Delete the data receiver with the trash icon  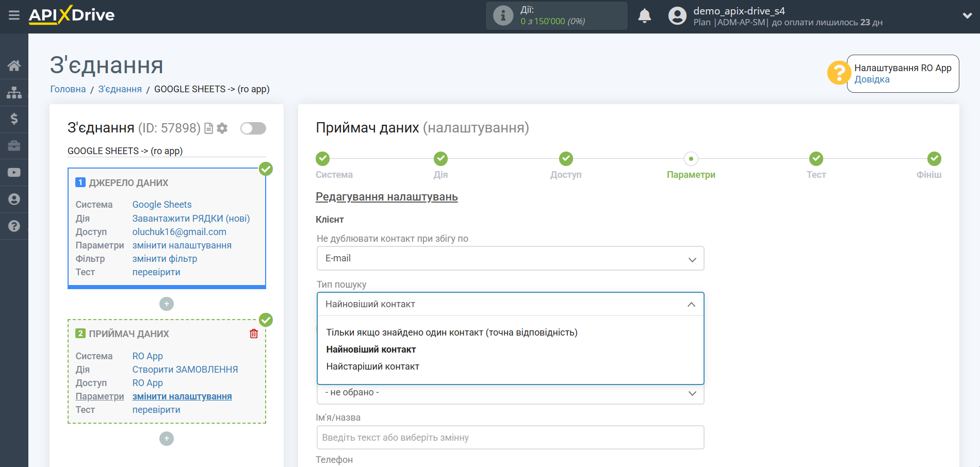(x=254, y=333)
